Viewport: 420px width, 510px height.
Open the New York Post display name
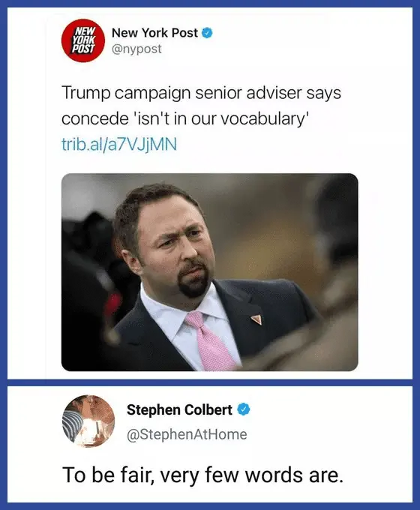tap(154, 33)
